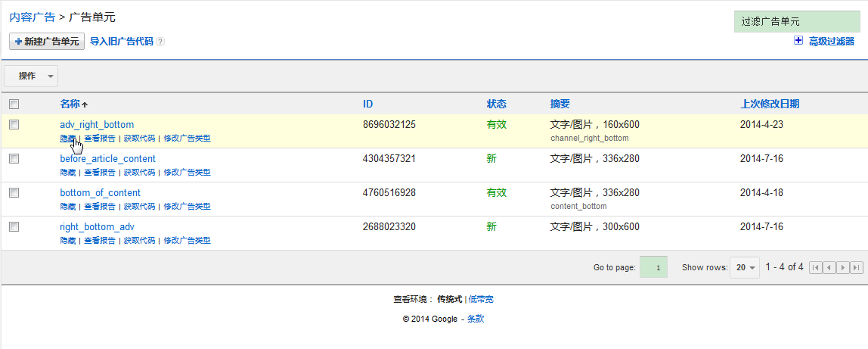Click the plus icon beside 高级过滤器
The width and height of the screenshot is (868, 349).
click(798, 41)
